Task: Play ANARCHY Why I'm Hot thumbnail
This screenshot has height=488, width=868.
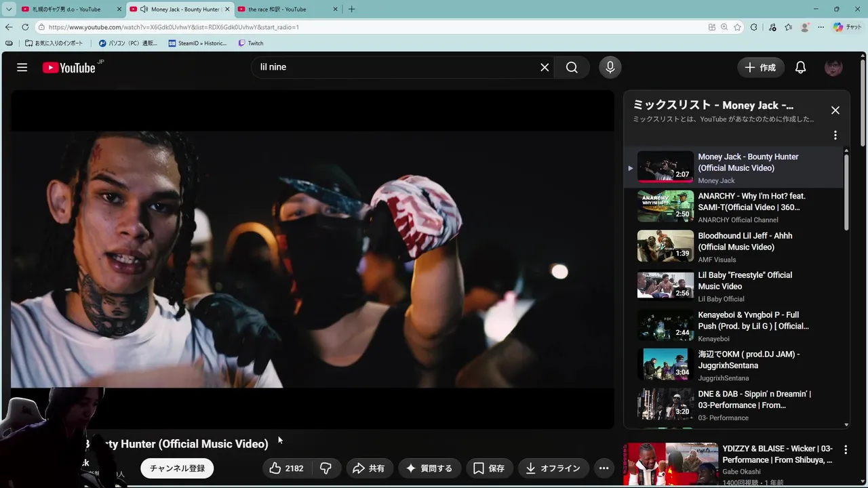Action: [665, 206]
